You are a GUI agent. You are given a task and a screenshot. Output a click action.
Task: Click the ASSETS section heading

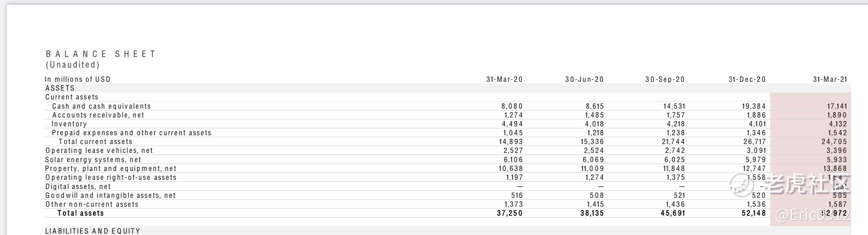[x=60, y=88]
